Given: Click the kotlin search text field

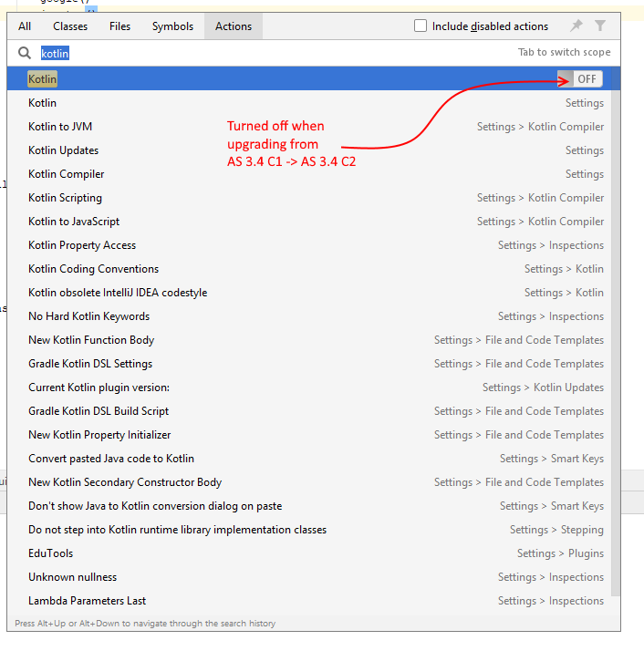Looking at the screenshot, I should coord(274,54).
